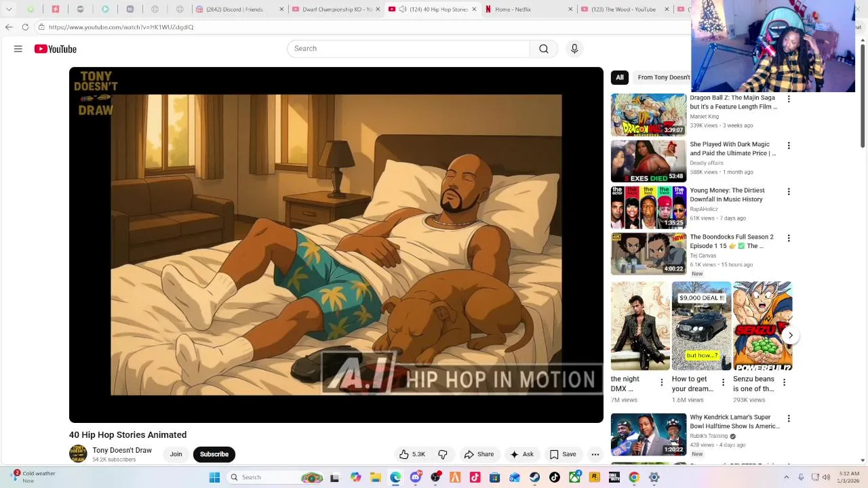This screenshot has height=488, width=868.
Task: Close the Netflix tab
Action: (570, 9)
